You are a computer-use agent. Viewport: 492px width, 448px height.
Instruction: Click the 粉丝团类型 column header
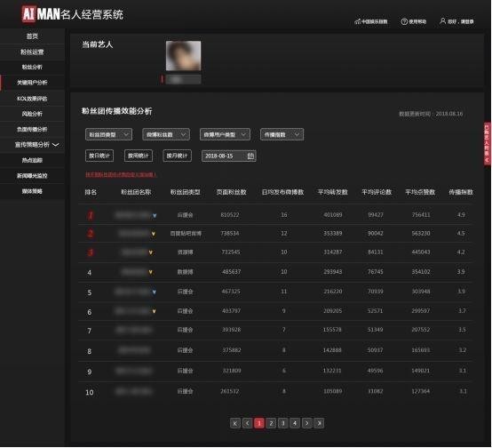185,192
